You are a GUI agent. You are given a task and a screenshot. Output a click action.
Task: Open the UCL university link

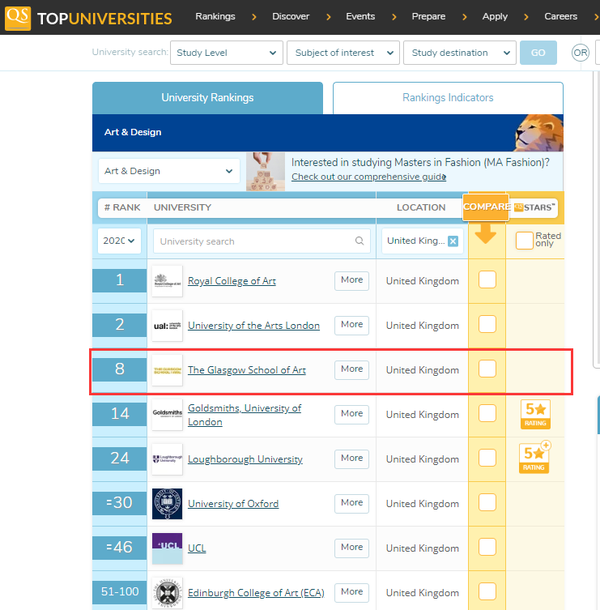click(197, 548)
